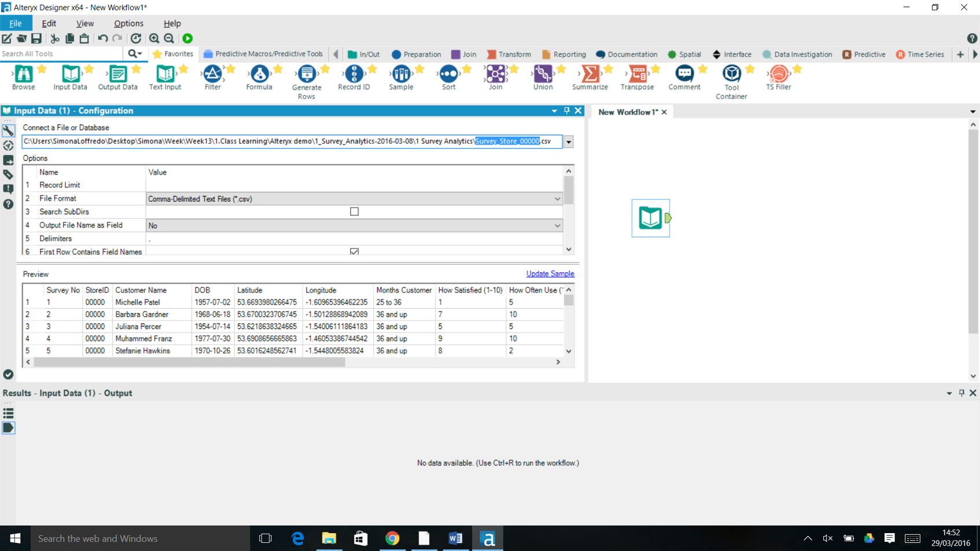Select the Filter tool icon
This screenshot has height=551, width=980.
tap(212, 73)
